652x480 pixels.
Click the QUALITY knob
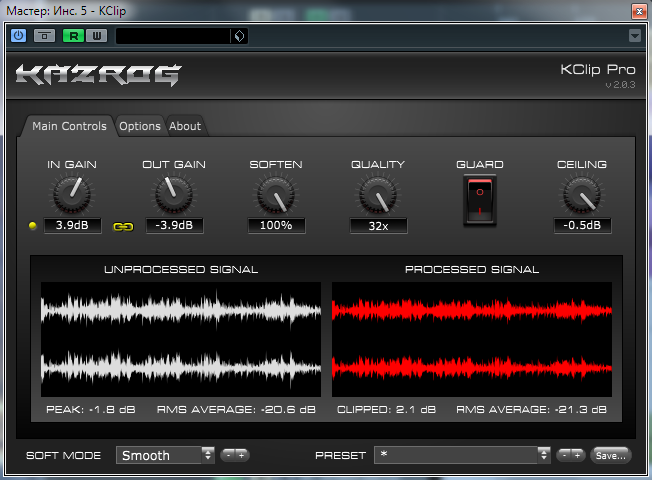coord(378,194)
